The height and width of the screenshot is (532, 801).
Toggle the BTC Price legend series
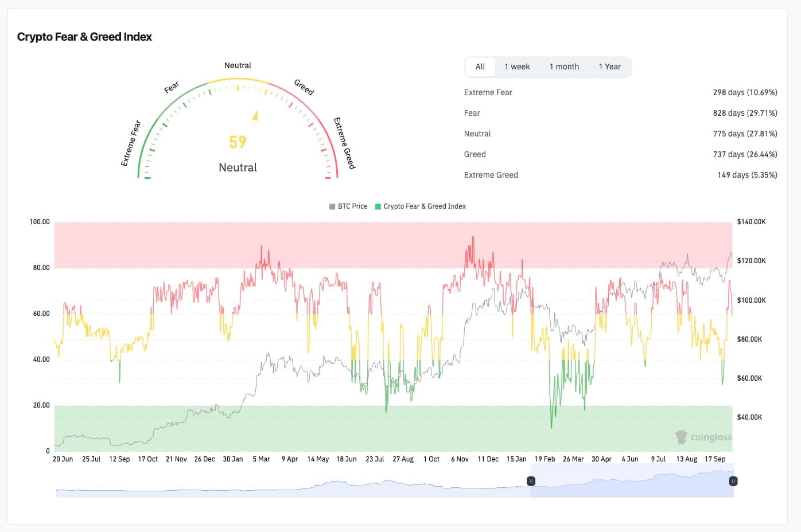pos(348,206)
